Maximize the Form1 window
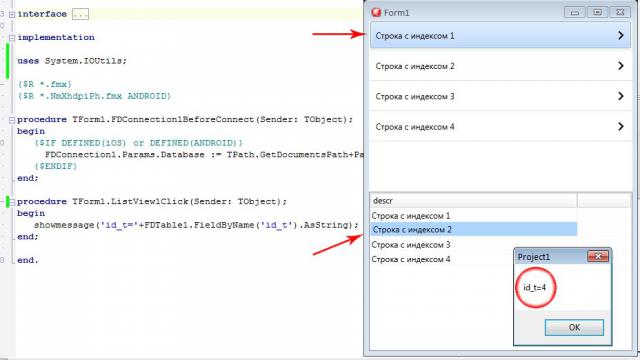 [x=597, y=12]
